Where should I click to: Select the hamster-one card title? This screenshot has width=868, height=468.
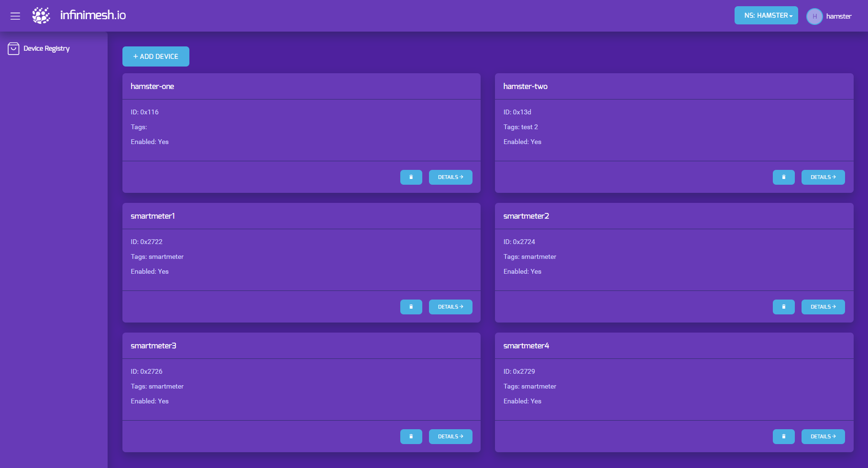[x=153, y=86]
